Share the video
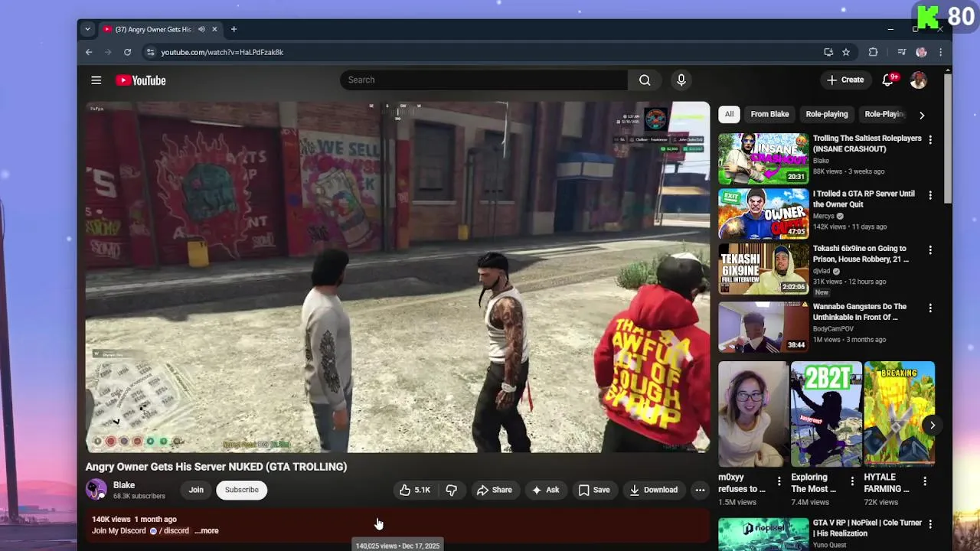The height and width of the screenshot is (551, 980). [494, 490]
